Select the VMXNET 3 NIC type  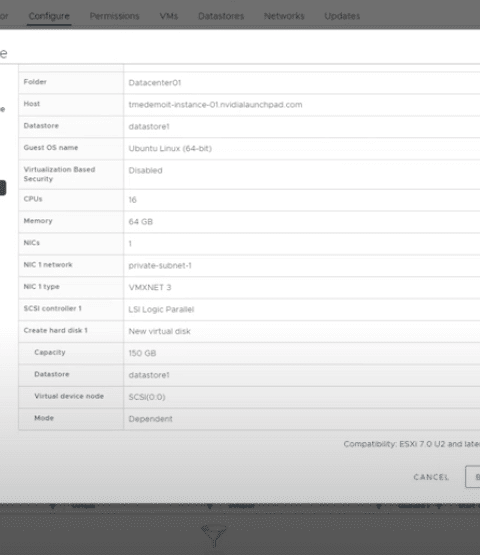pyautogui.click(x=150, y=287)
